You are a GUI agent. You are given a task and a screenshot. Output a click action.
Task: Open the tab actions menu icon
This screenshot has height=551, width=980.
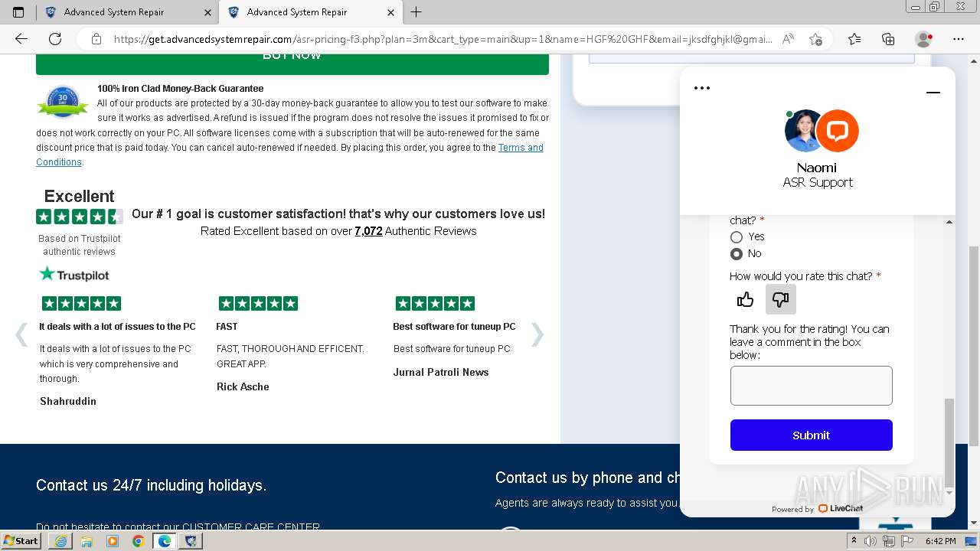coord(18,12)
